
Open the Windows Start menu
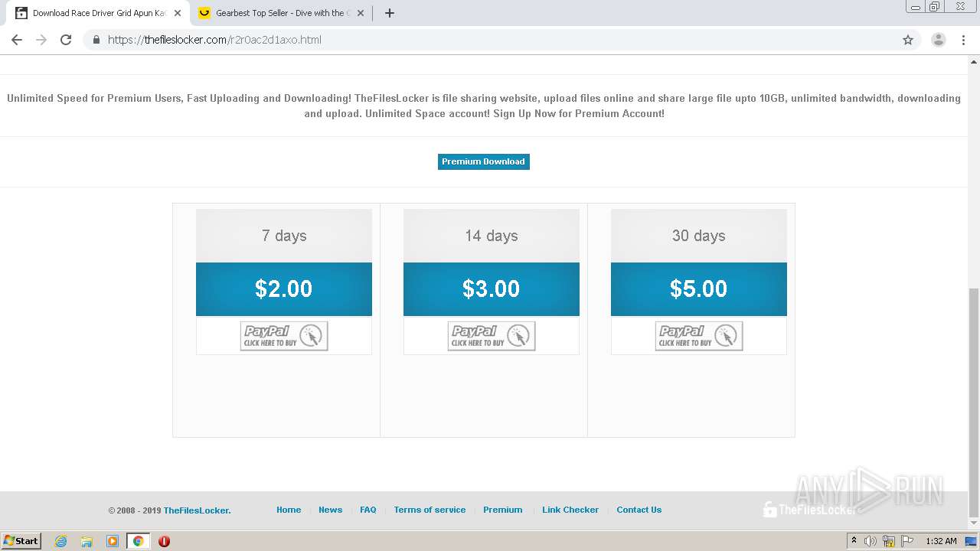click(x=21, y=541)
